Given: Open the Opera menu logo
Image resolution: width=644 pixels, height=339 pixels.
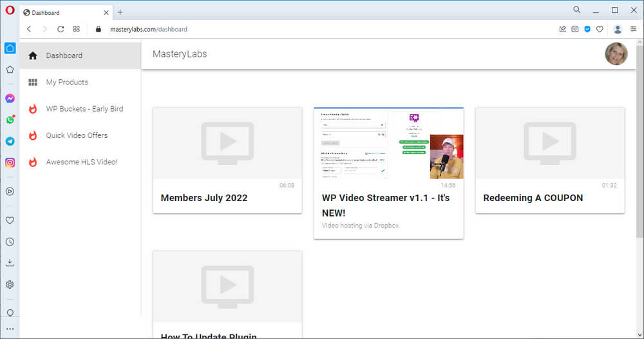Looking at the screenshot, I should coord(10,10).
